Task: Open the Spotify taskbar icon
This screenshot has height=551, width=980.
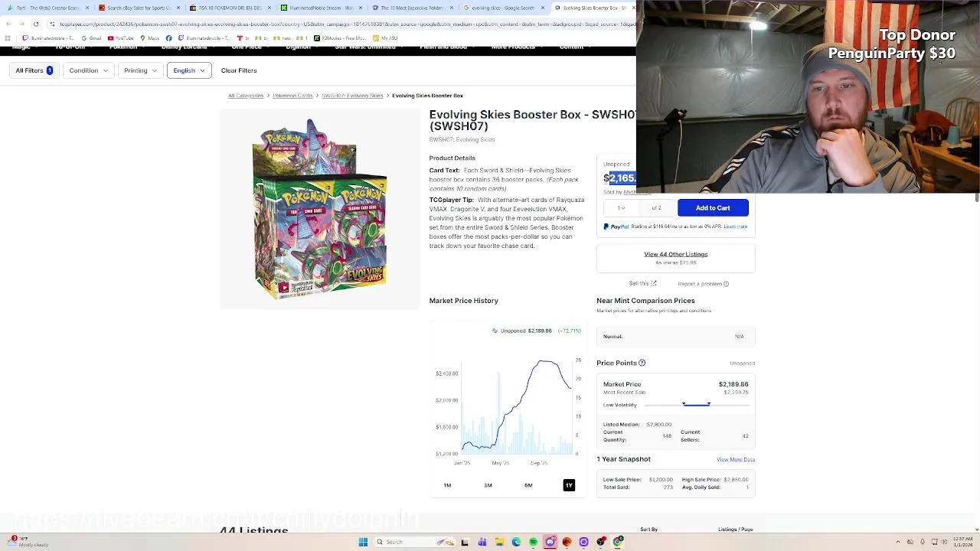Action: tap(533, 542)
